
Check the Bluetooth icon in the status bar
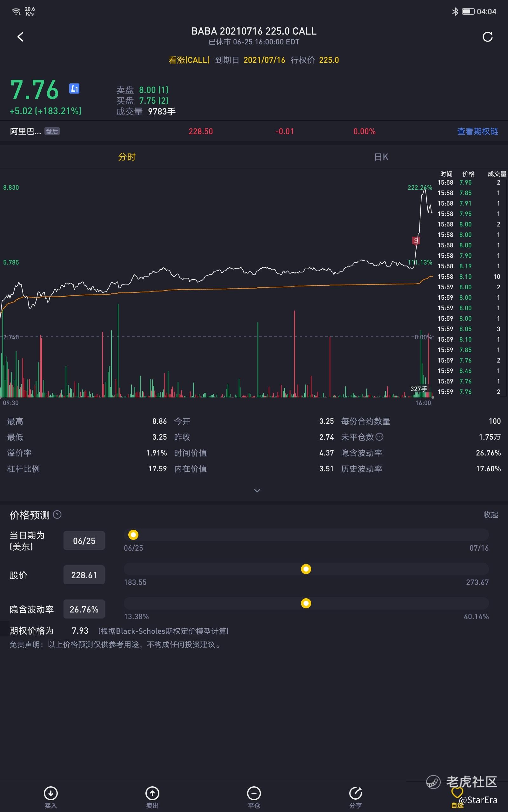click(x=455, y=12)
